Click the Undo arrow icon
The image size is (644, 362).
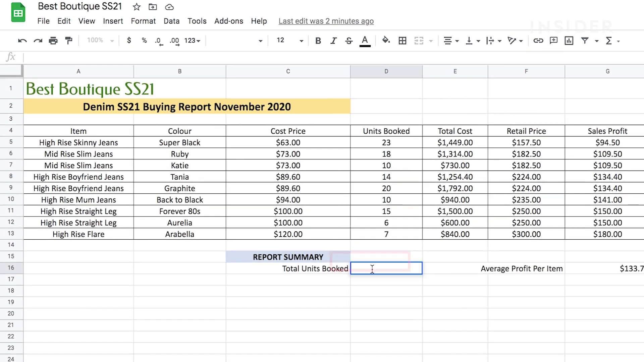pos(22,41)
